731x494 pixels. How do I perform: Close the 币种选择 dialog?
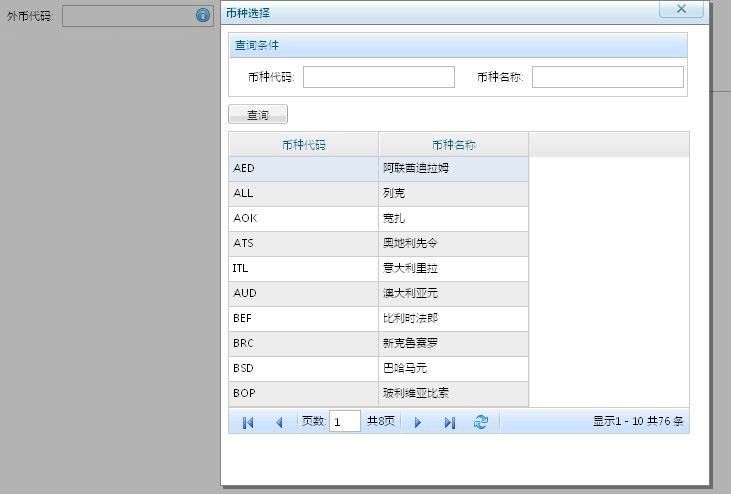click(x=681, y=9)
